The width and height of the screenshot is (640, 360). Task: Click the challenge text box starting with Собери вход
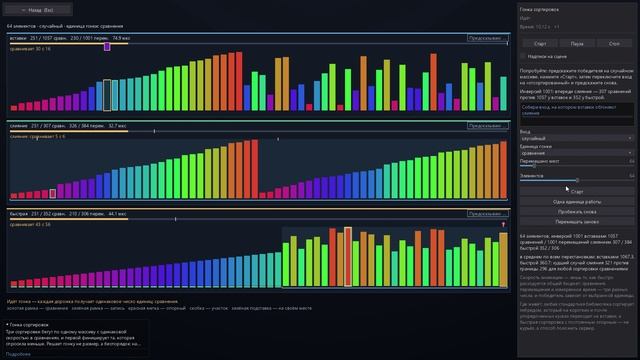(577, 114)
